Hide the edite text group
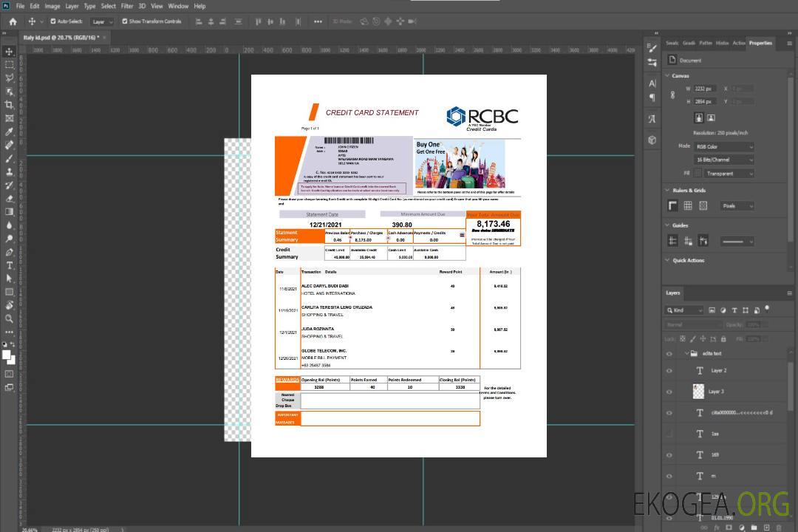 click(x=669, y=354)
